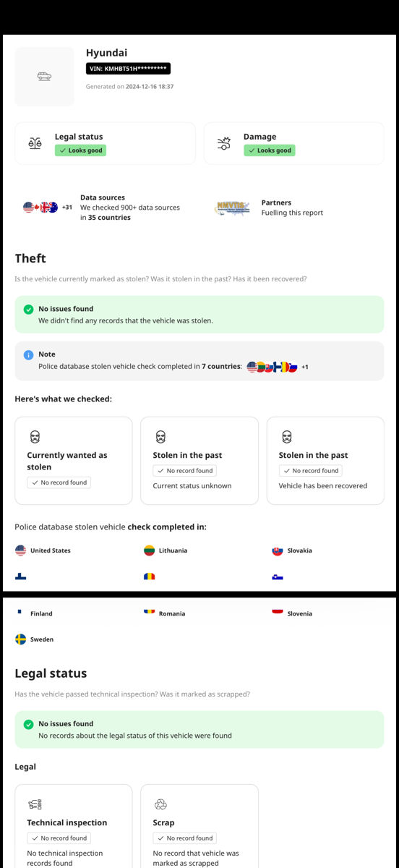Click No record found under Currently wanted
The width and height of the screenshot is (399, 868).
pos(59,482)
